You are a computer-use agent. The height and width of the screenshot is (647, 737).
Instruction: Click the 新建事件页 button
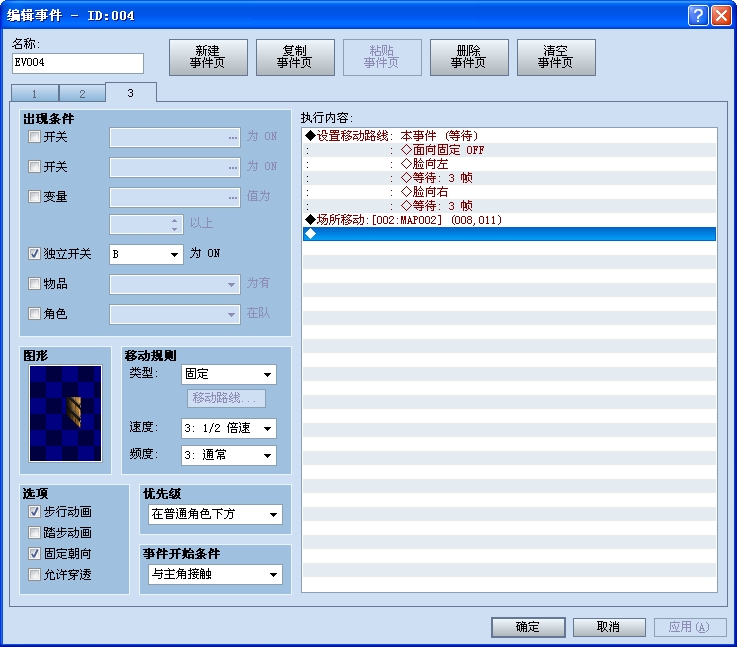coord(208,57)
